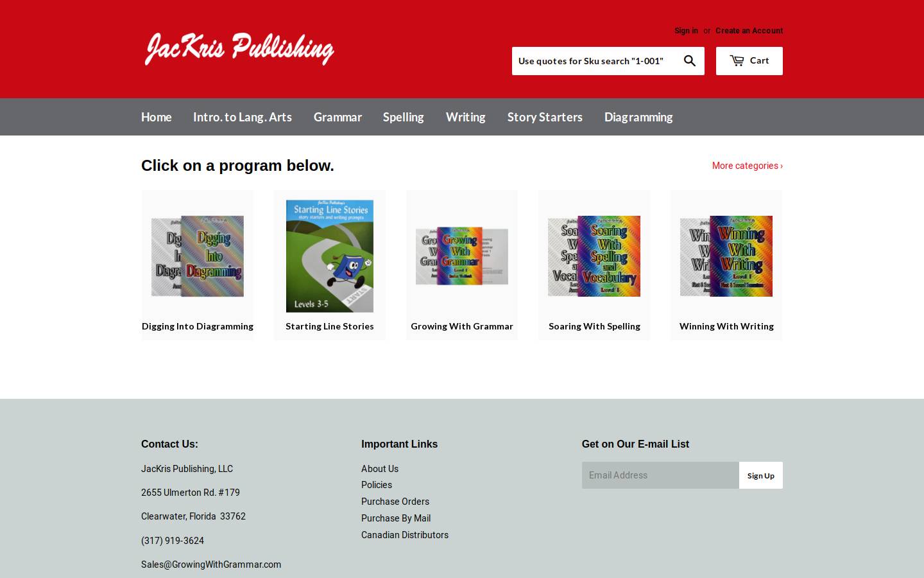The height and width of the screenshot is (578, 924).
Task: Open the Policies footer link
Action: click(x=377, y=485)
